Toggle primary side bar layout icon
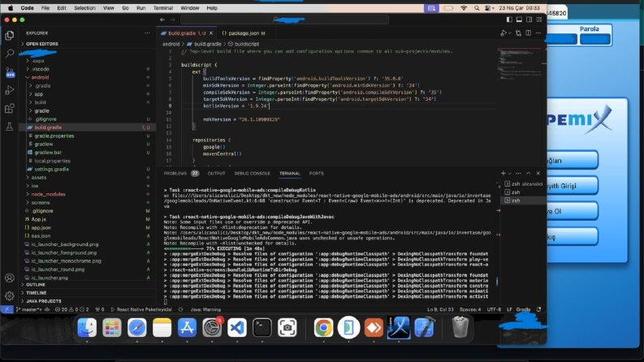644x362 pixels. (x=509, y=19)
